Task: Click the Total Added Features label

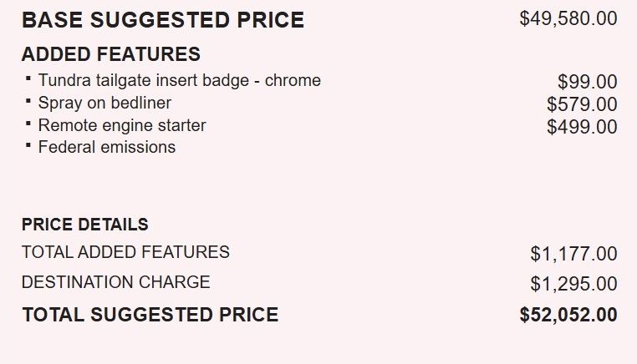Action: 125,252
